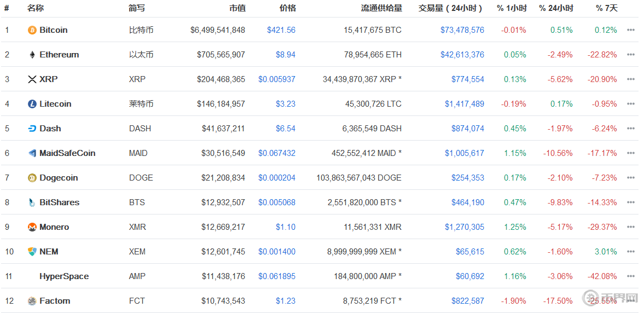Open the three-dot menu for Bitcoin row
This screenshot has width=644, height=313.
[x=631, y=30]
